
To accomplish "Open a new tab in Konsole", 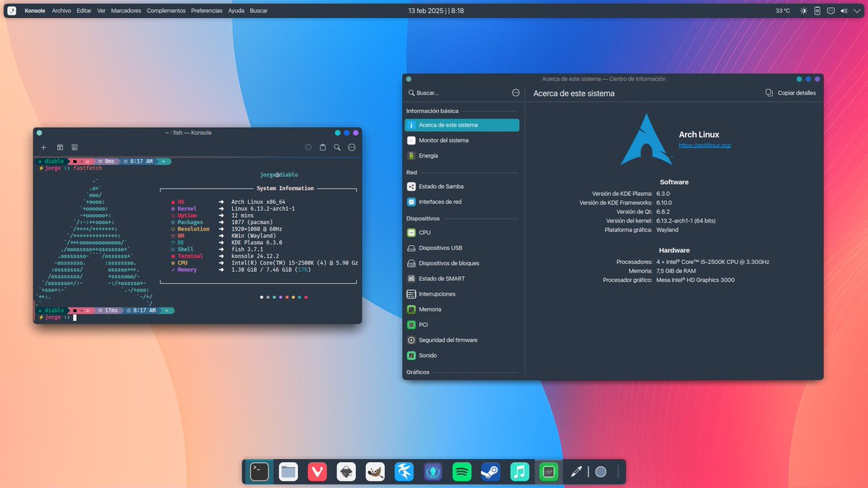I will click(43, 147).
